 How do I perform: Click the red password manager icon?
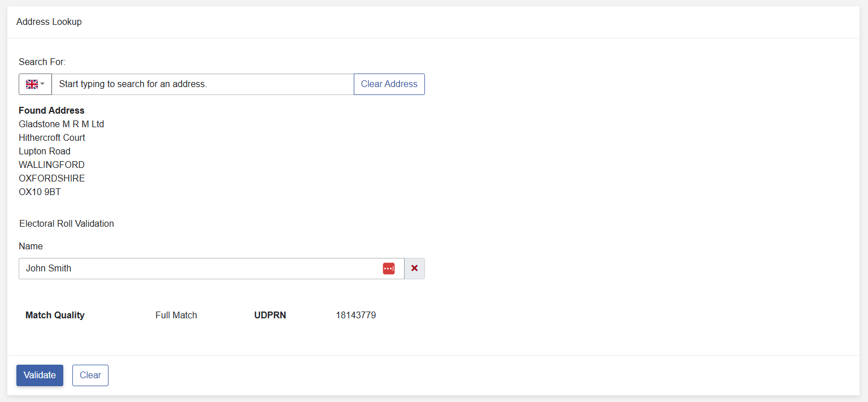coord(389,269)
